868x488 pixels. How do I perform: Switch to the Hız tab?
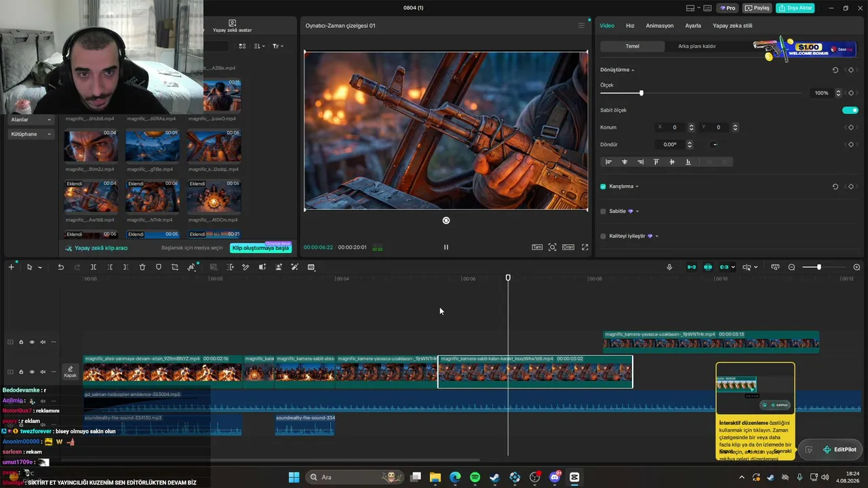tap(630, 26)
